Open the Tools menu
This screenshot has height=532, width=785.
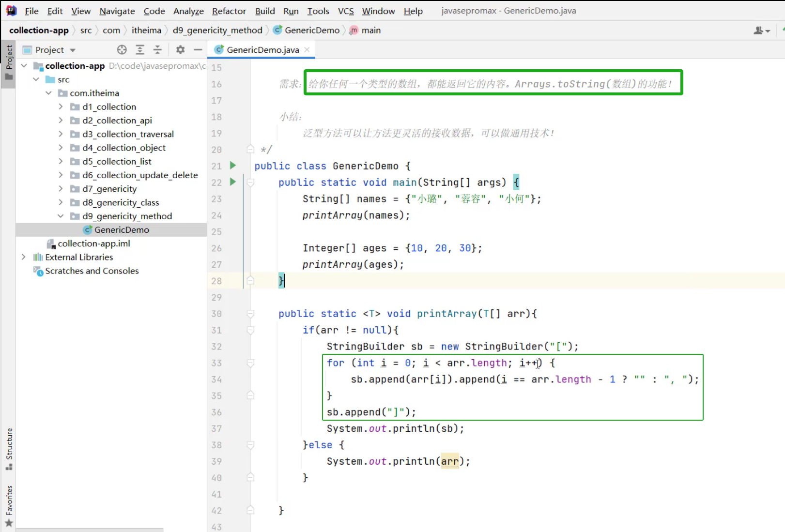(318, 11)
